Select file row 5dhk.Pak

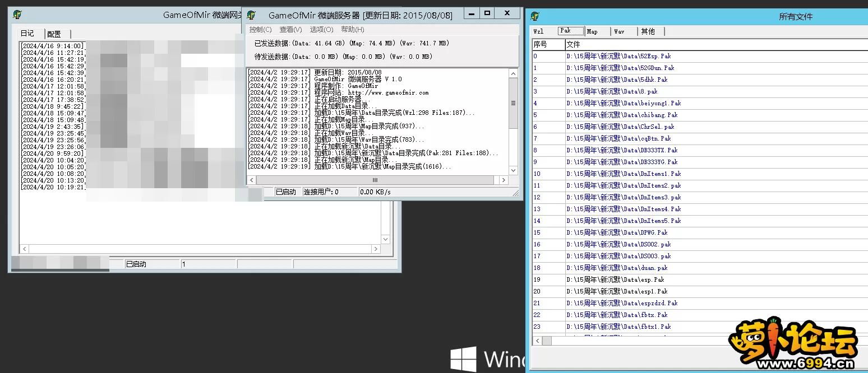click(x=700, y=80)
